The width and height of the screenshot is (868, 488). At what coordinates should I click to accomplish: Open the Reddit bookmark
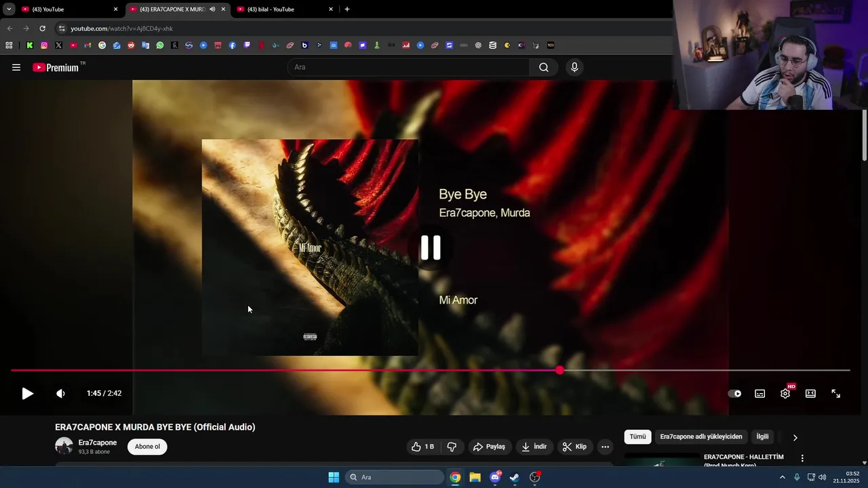coord(131,45)
